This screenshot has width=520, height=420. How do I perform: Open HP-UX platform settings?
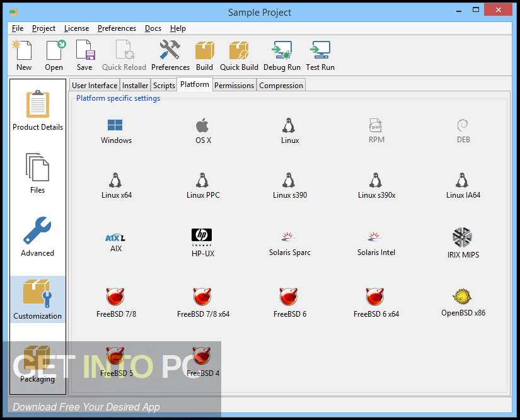(202, 243)
